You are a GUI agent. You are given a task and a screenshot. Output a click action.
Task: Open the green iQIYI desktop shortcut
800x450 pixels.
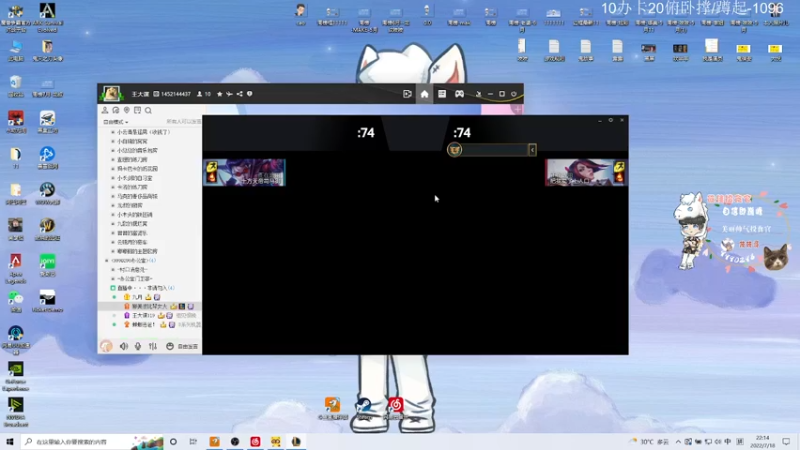point(47,265)
